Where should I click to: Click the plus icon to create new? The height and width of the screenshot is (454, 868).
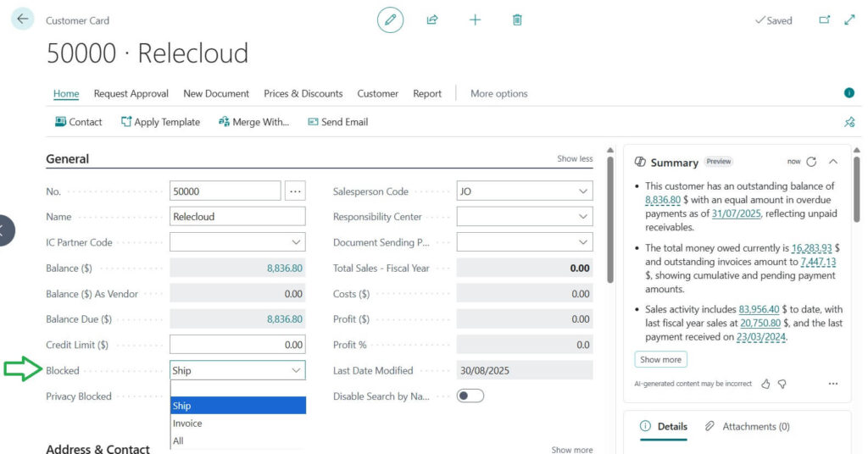point(475,19)
